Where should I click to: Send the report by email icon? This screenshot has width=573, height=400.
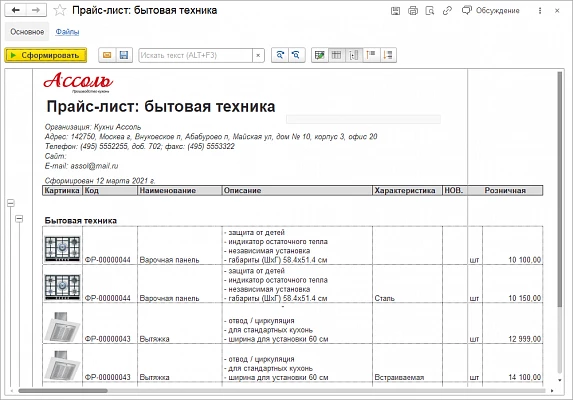pos(107,55)
